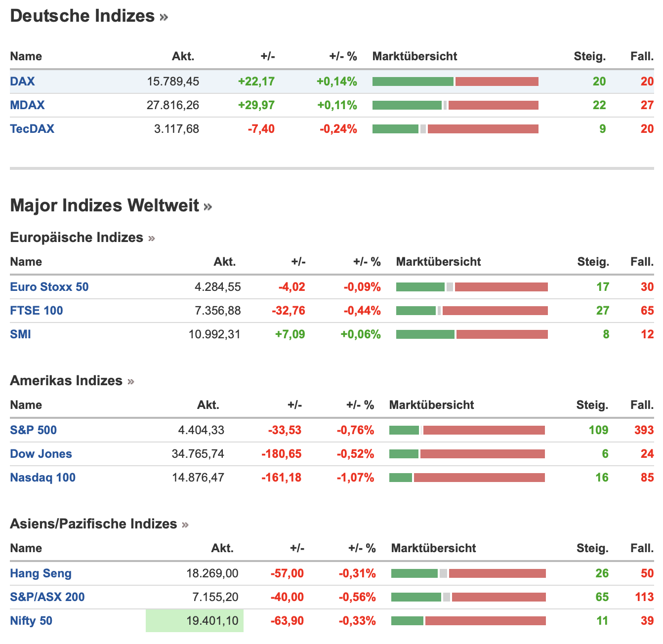Viewport: 663px width, 644px height.
Task: Open the S&P 500 index link
Action: point(33,430)
